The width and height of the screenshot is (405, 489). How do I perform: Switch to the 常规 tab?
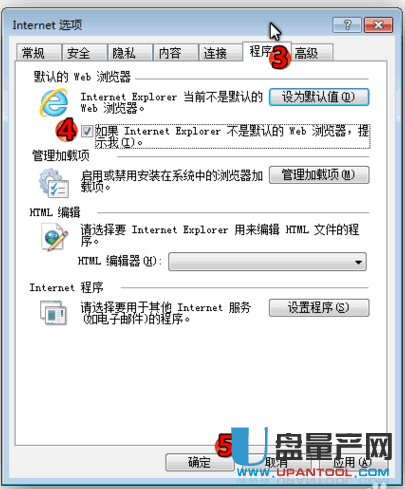[x=39, y=53]
